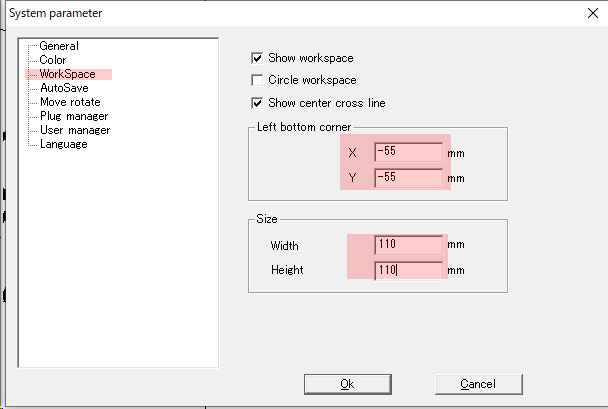Open AutoSave settings
Screen dimensions: 608x409
point(64,88)
